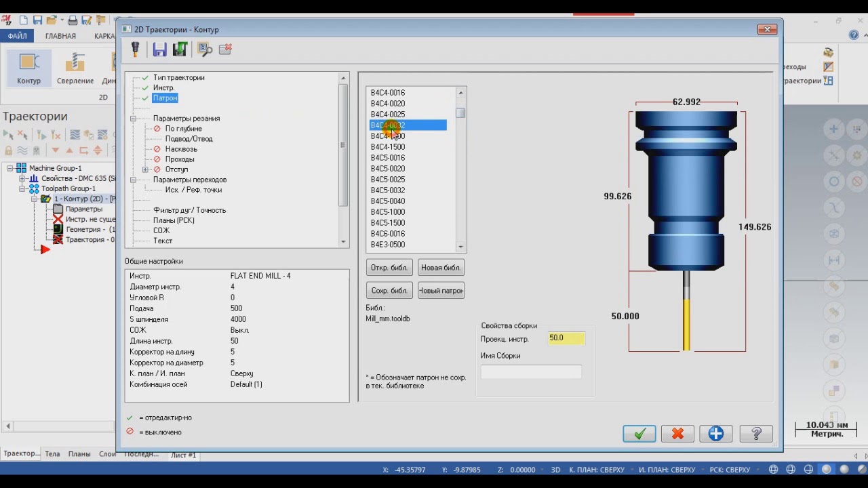868x488 pixels.
Task: Click the Новая библ. button
Action: [x=441, y=268]
